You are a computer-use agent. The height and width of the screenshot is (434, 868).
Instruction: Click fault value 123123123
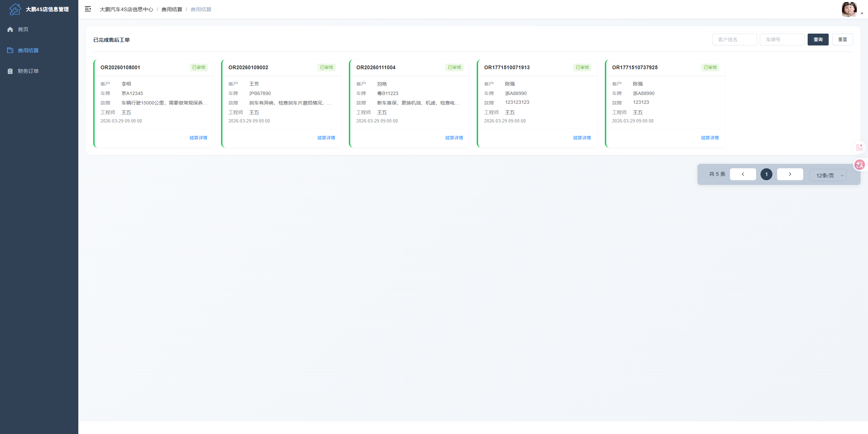coord(517,102)
